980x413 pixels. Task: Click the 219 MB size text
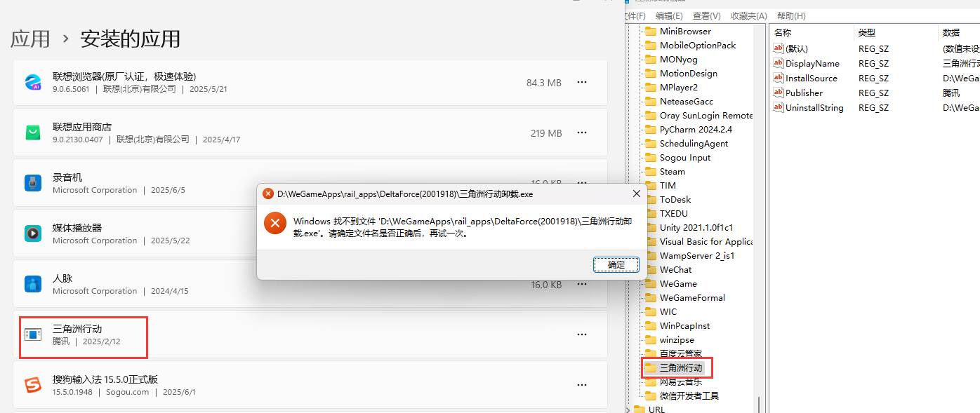546,133
